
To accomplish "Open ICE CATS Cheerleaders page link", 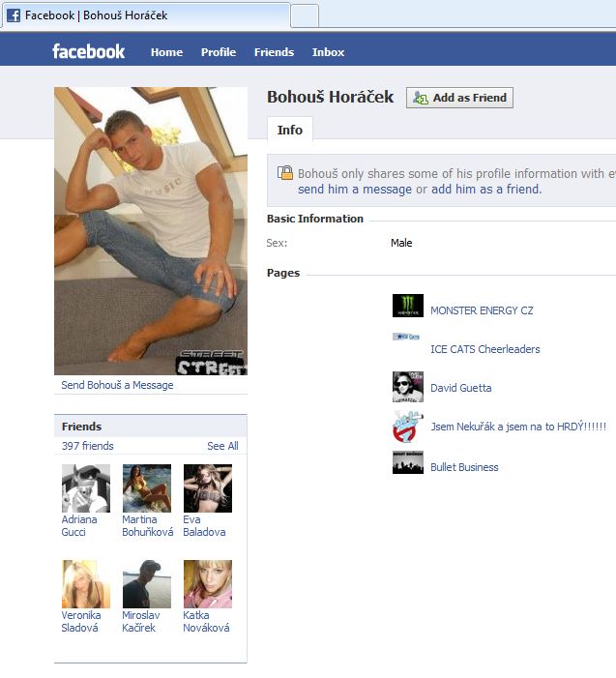I will [x=485, y=349].
